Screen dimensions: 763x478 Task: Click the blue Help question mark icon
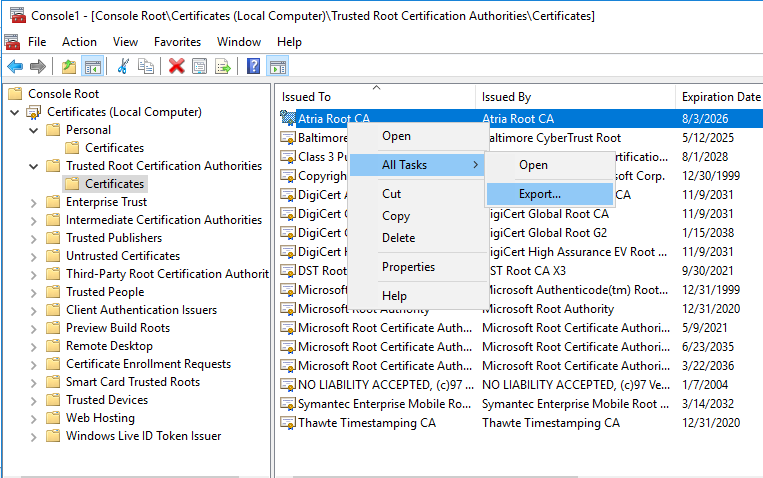click(254, 66)
